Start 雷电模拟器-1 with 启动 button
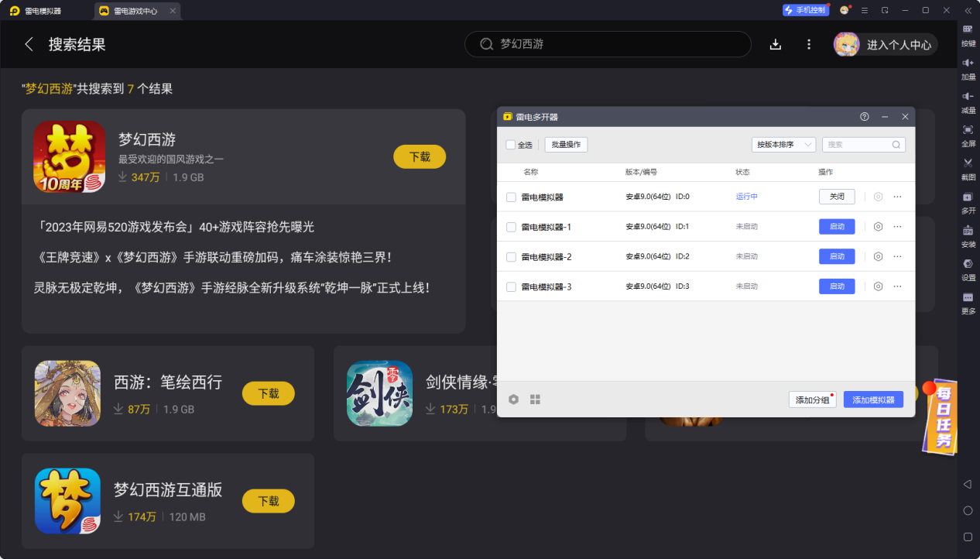The image size is (980, 559). click(x=837, y=227)
